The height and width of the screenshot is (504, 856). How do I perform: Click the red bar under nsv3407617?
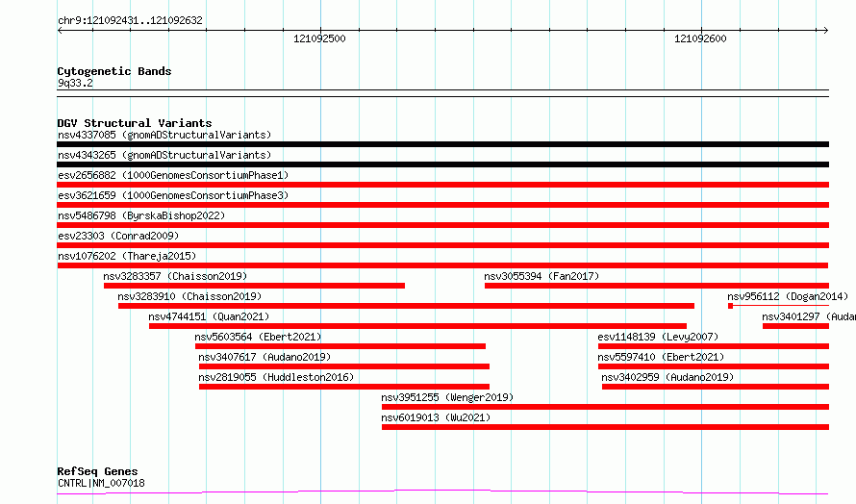pos(344,367)
